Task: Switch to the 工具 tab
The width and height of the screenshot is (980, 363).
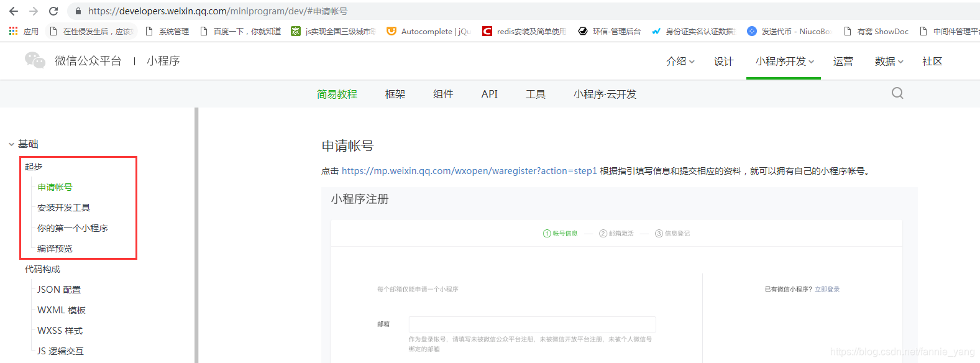Action: click(x=536, y=94)
